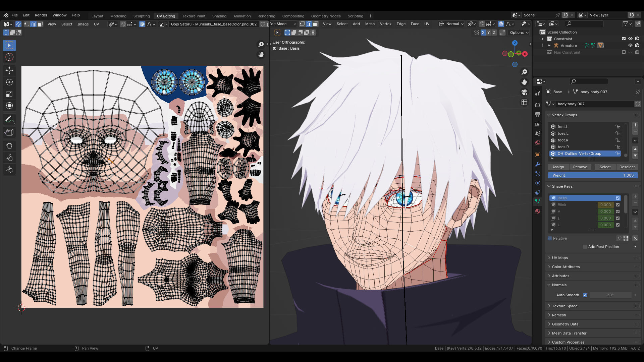Screen dimensions: 644x362
Task: Click the Remove vertex group button
Action: [580, 167]
